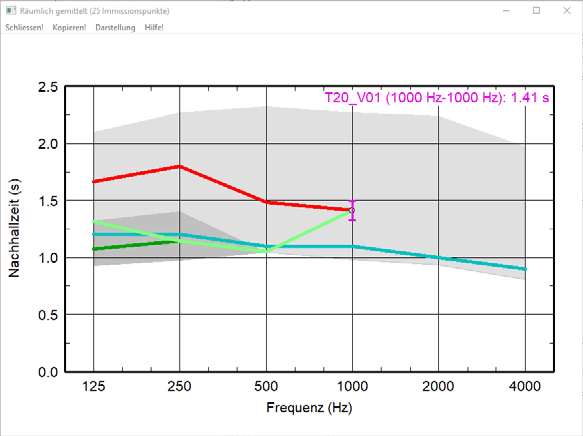Image resolution: width=583 pixels, height=436 pixels.
Task: Click the light green curve dip at 500 Hz
Action: (266, 251)
